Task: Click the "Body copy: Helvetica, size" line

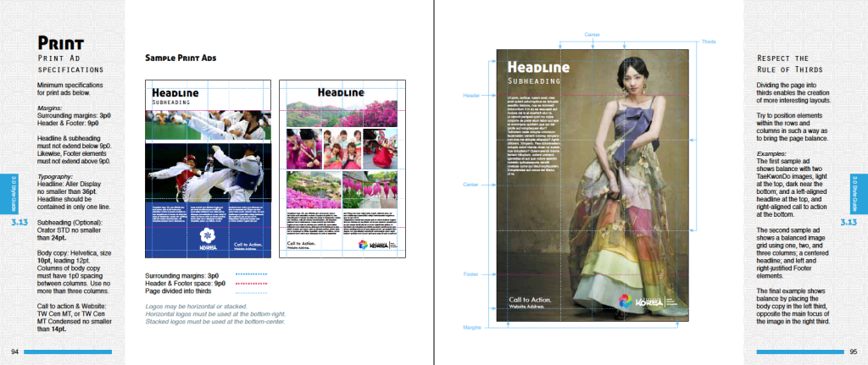Action: click(x=75, y=252)
